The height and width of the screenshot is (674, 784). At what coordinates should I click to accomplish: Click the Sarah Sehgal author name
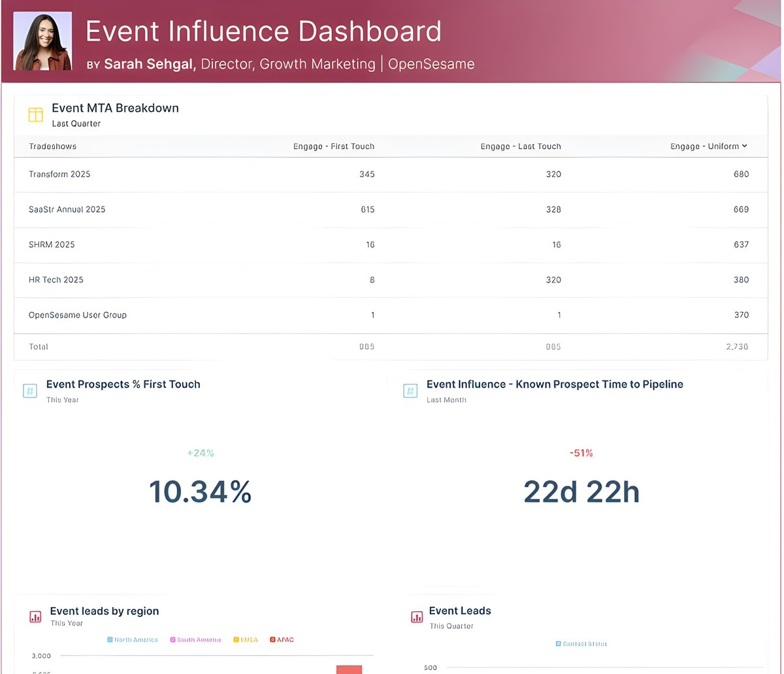[x=150, y=64]
